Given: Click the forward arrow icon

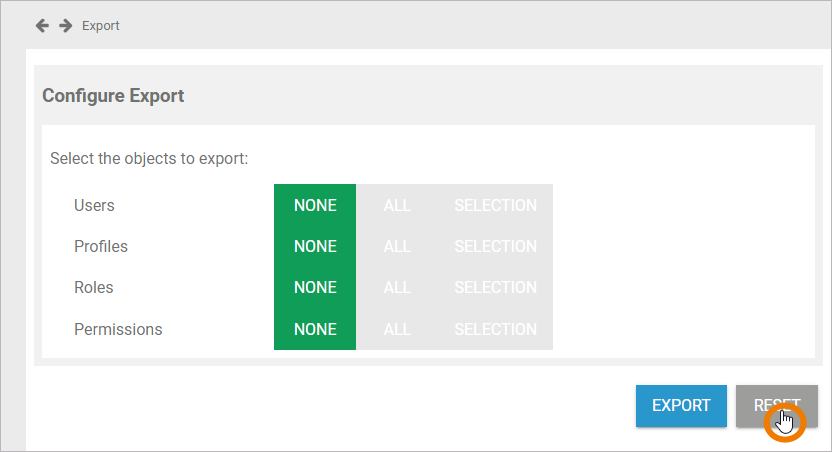Looking at the screenshot, I should click(66, 25).
